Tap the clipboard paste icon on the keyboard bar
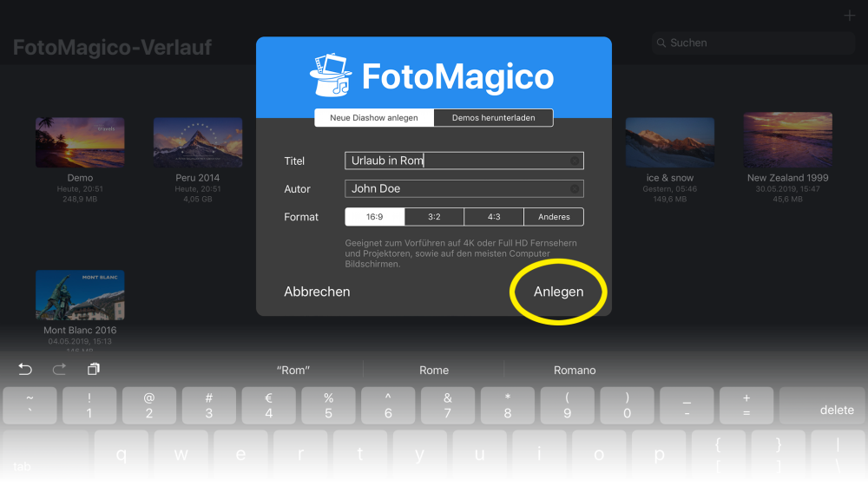 coord(94,369)
